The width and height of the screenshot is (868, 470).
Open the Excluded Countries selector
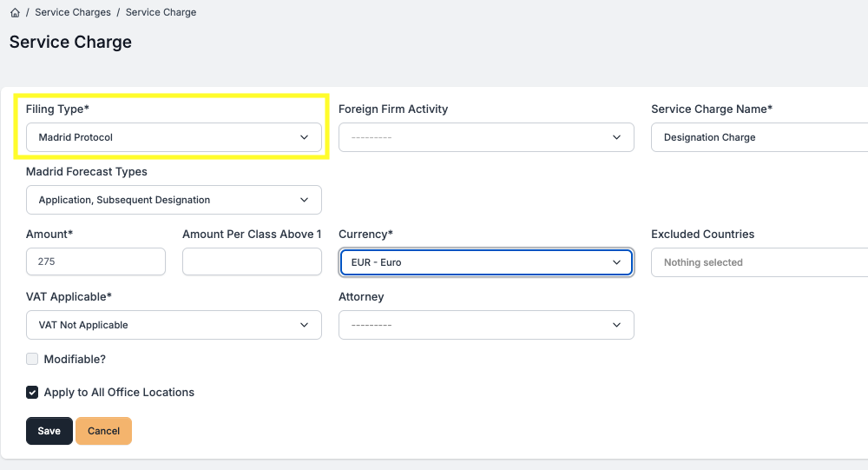point(759,262)
